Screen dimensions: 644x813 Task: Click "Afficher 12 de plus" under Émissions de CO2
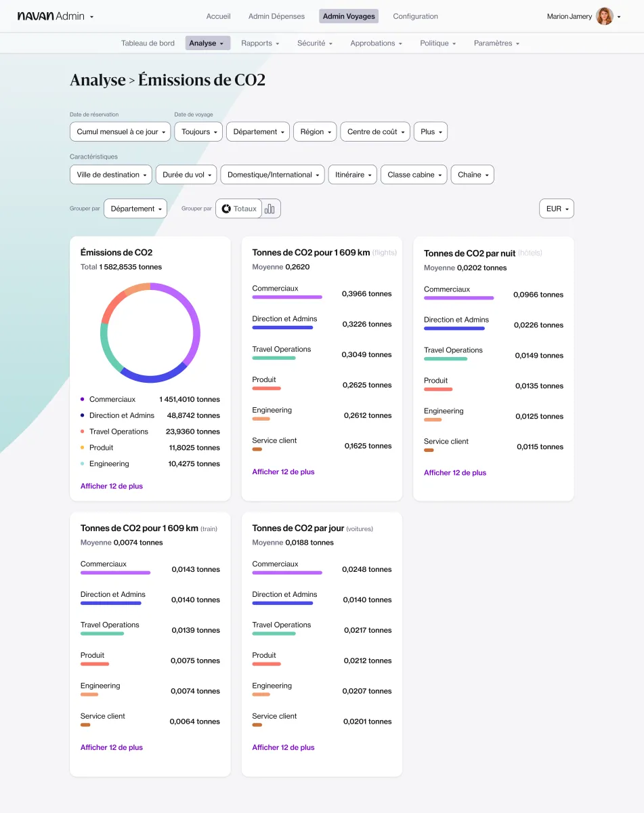pos(111,486)
